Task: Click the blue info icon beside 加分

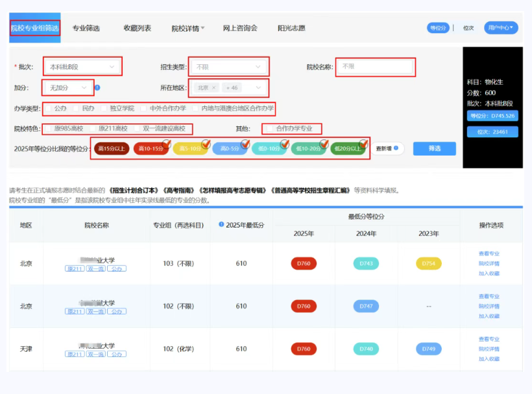Action: 97,87
